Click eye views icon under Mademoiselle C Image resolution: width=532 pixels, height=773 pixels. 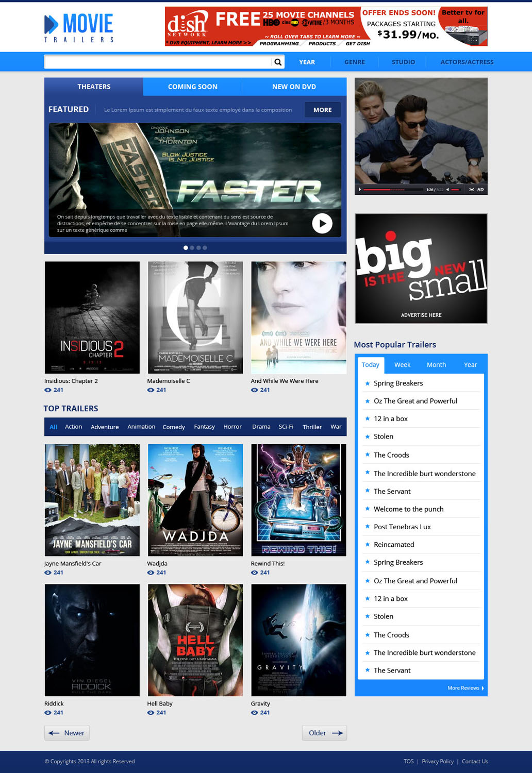tap(151, 390)
